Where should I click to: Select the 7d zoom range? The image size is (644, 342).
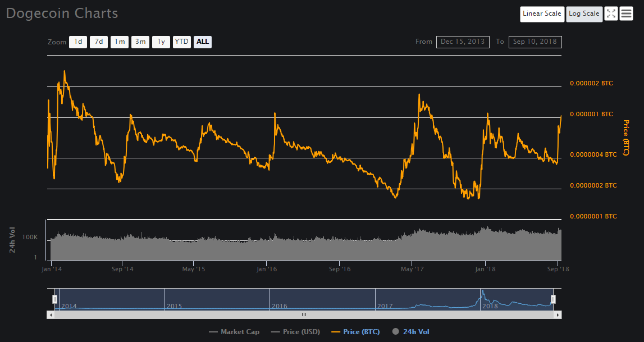pos(99,42)
